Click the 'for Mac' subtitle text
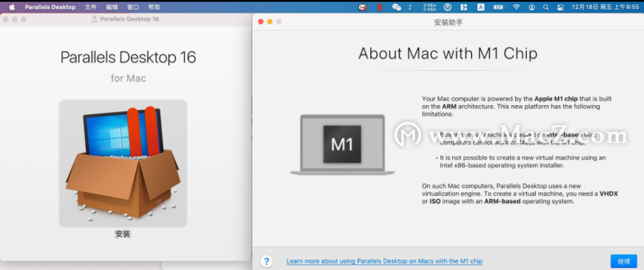This screenshot has height=270, width=644. 128,78
